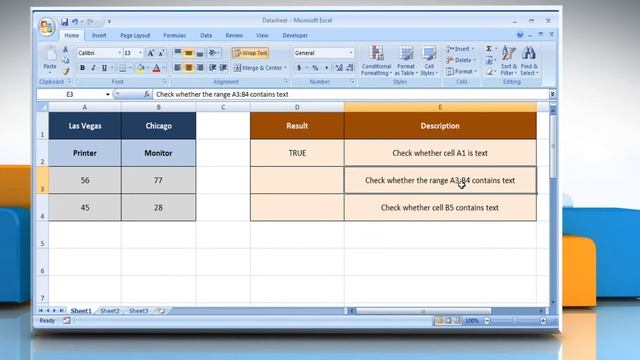The width and height of the screenshot is (640, 360).
Task: Click the zoom slider handle
Action: pos(515,321)
